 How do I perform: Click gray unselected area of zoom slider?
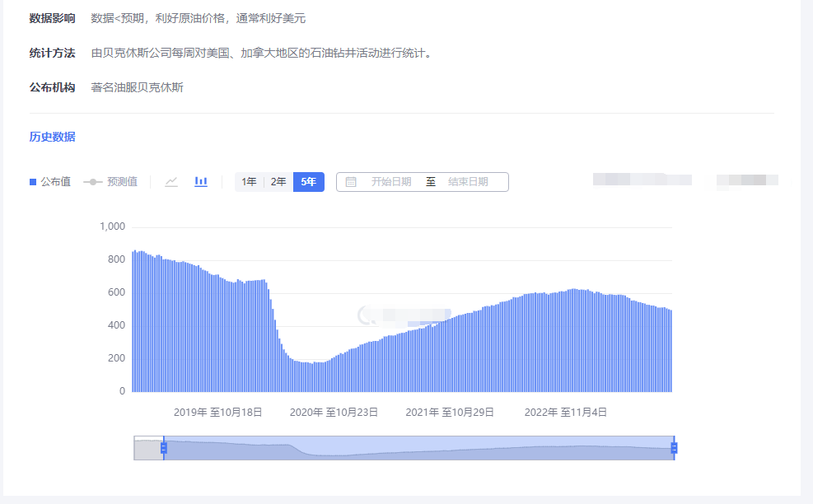click(148, 448)
